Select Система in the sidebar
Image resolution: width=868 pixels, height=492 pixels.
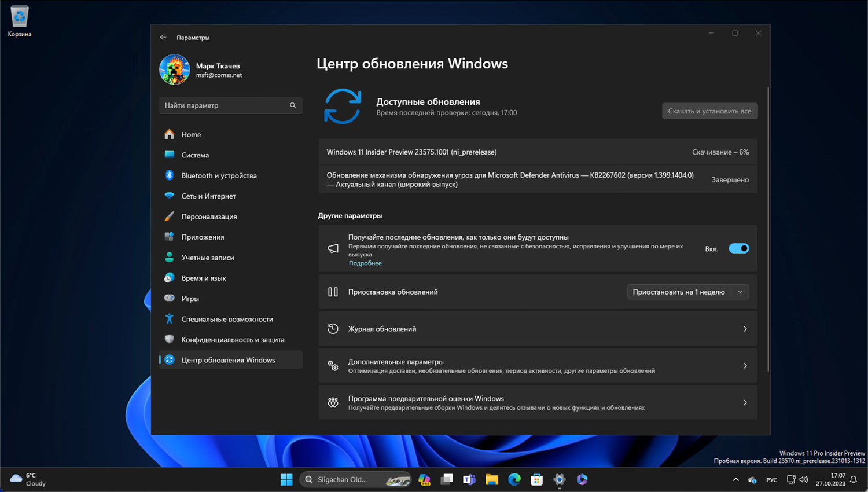coord(195,155)
